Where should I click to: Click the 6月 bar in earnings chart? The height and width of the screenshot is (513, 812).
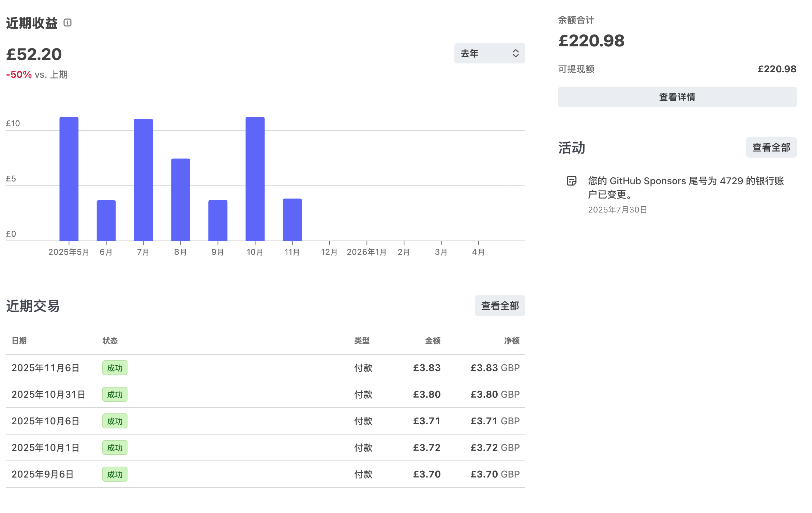click(x=106, y=220)
